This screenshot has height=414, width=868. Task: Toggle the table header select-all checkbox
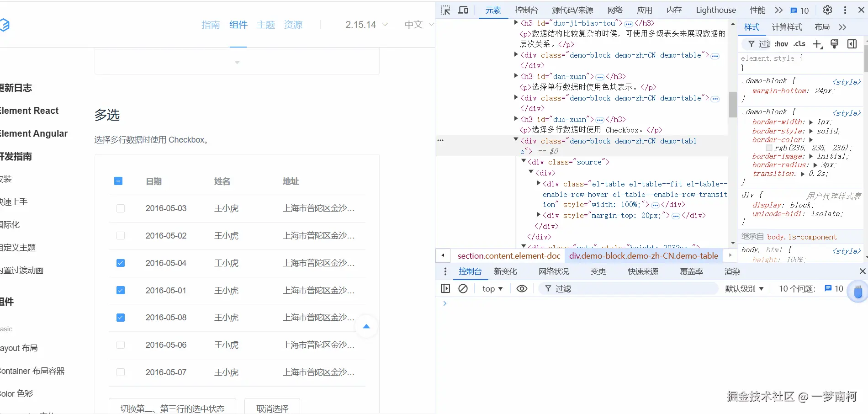118,181
